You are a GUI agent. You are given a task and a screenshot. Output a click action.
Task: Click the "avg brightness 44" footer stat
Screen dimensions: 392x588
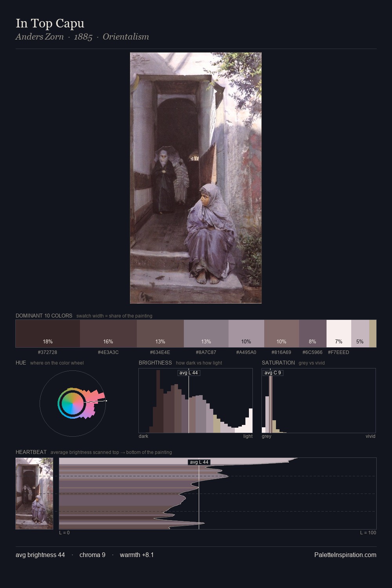pyautogui.click(x=40, y=555)
